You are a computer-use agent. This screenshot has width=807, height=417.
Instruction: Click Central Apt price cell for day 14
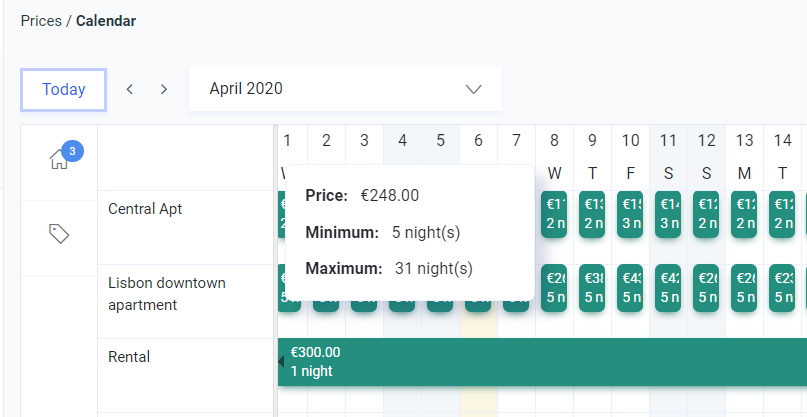[x=783, y=214]
